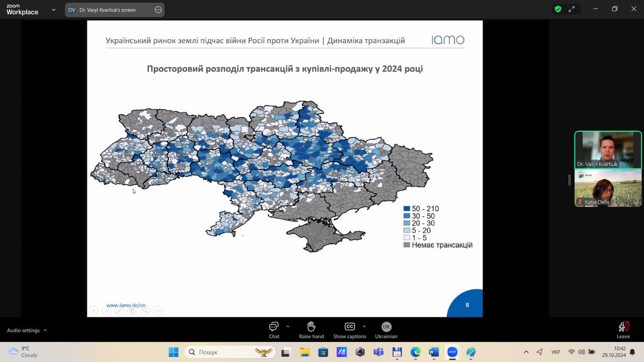Click the darkest 50 - 210 legend swatch
This screenshot has width=644, height=362.
click(407, 209)
